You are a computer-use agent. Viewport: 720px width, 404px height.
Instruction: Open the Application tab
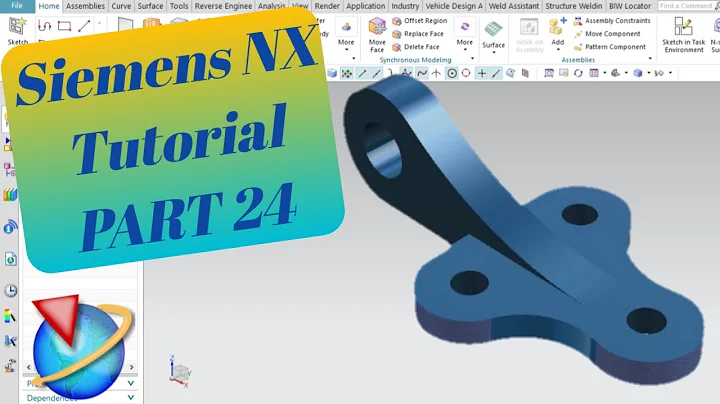coord(366,6)
